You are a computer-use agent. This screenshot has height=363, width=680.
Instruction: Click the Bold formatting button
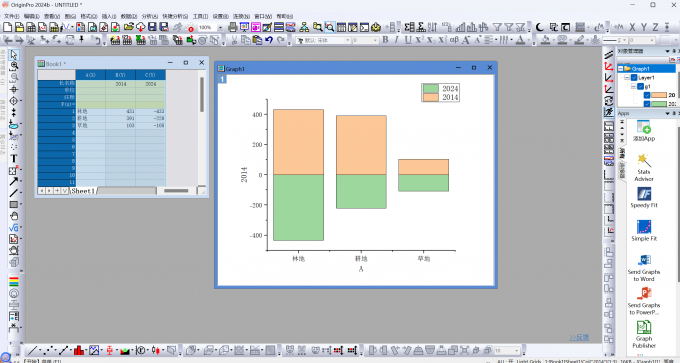pyautogui.click(x=385, y=40)
